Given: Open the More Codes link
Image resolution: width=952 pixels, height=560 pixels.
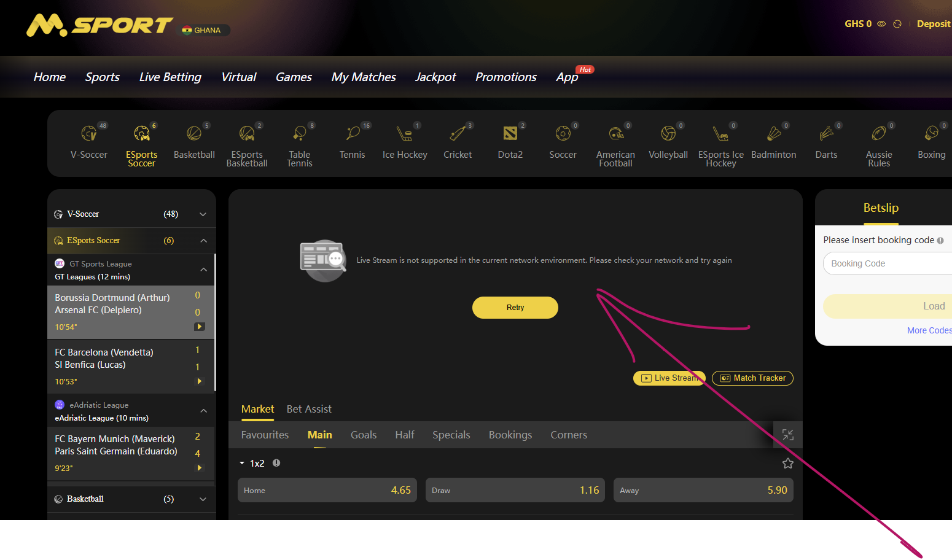Looking at the screenshot, I should coord(929,330).
